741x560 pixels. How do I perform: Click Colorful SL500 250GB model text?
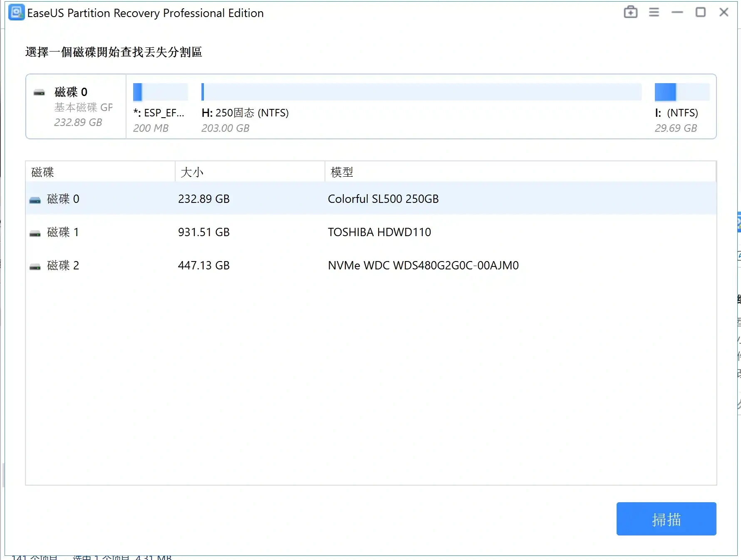point(383,199)
